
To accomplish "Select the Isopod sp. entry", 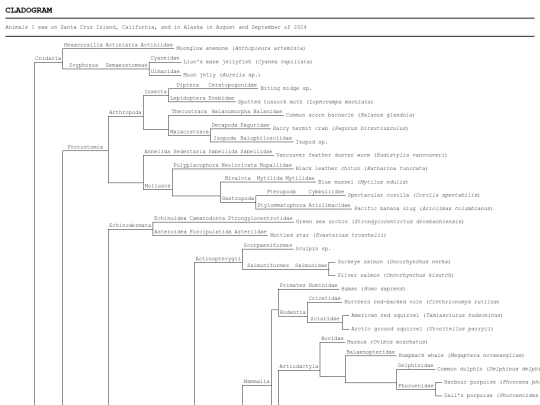I will (311, 142).
